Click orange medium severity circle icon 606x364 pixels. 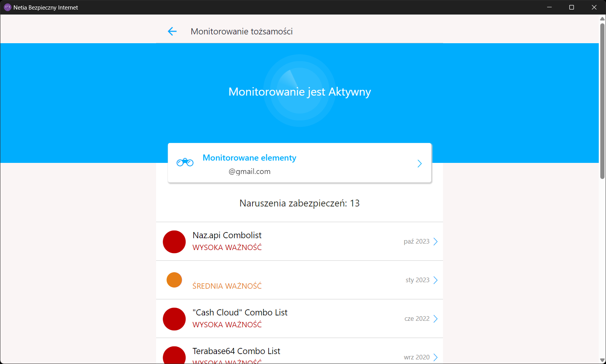point(174,280)
